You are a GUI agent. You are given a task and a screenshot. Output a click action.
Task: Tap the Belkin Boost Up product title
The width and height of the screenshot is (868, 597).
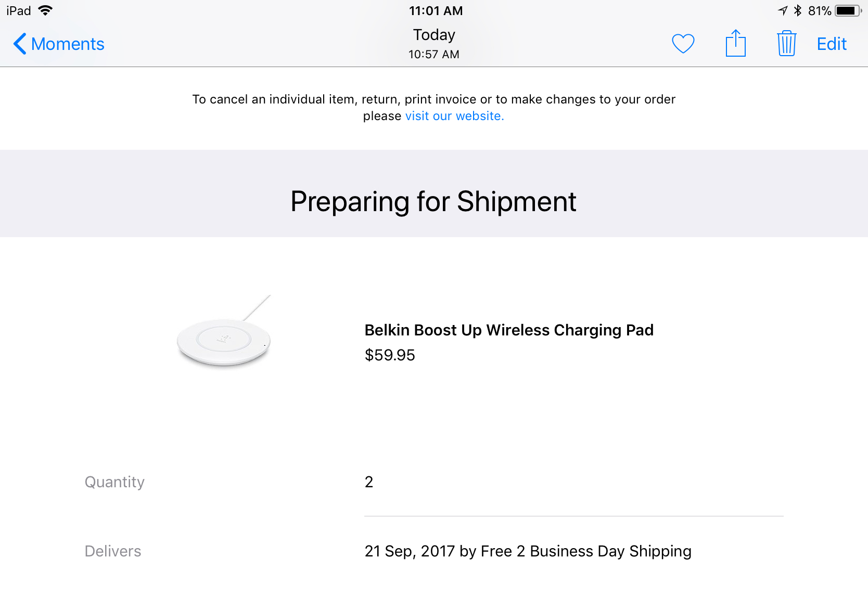[x=508, y=330]
